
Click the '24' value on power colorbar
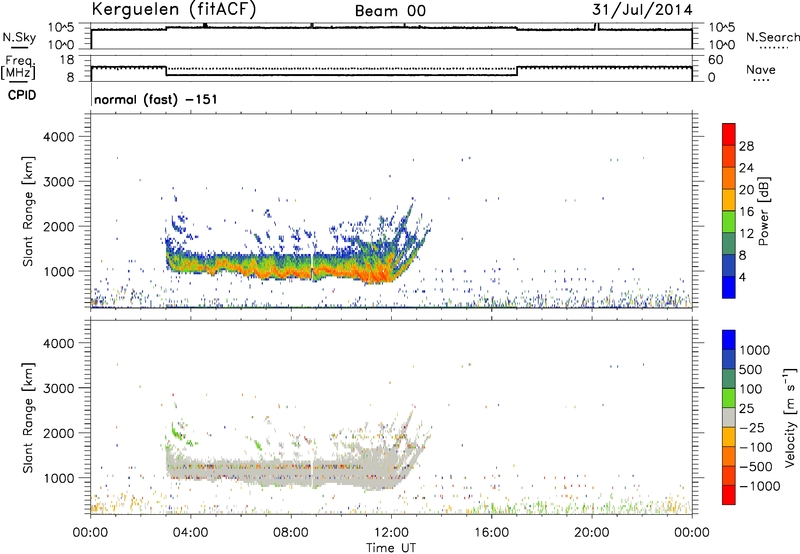746,168
